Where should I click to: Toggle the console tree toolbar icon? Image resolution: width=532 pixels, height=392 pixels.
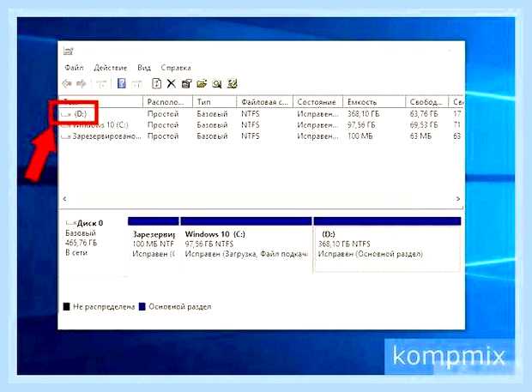[101, 83]
